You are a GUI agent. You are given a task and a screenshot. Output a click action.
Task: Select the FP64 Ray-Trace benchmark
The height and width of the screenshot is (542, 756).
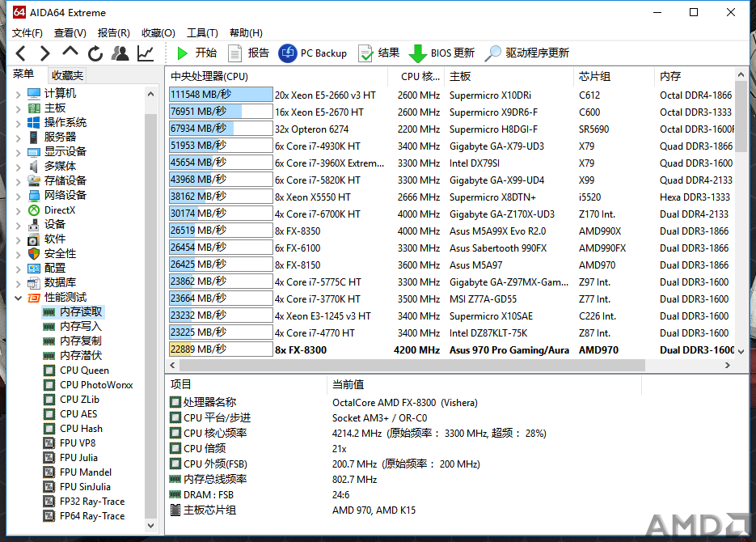pyautogui.click(x=84, y=516)
